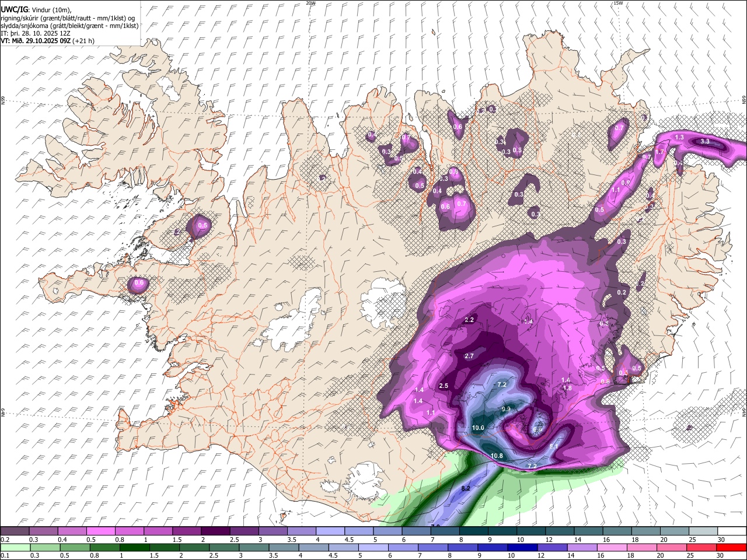The image size is (747, 560).
Task: Pick lower-row purple swatch labeled 14
Action: pos(582,547)
